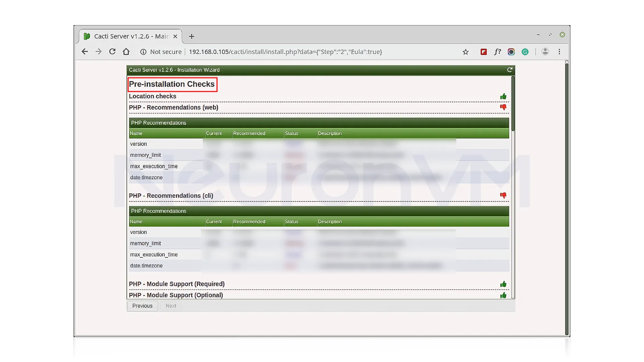This screenshot has width=644, height=362.
Task: Select memory_limit row in web PHP table
Action: click(x=319, y=155)
